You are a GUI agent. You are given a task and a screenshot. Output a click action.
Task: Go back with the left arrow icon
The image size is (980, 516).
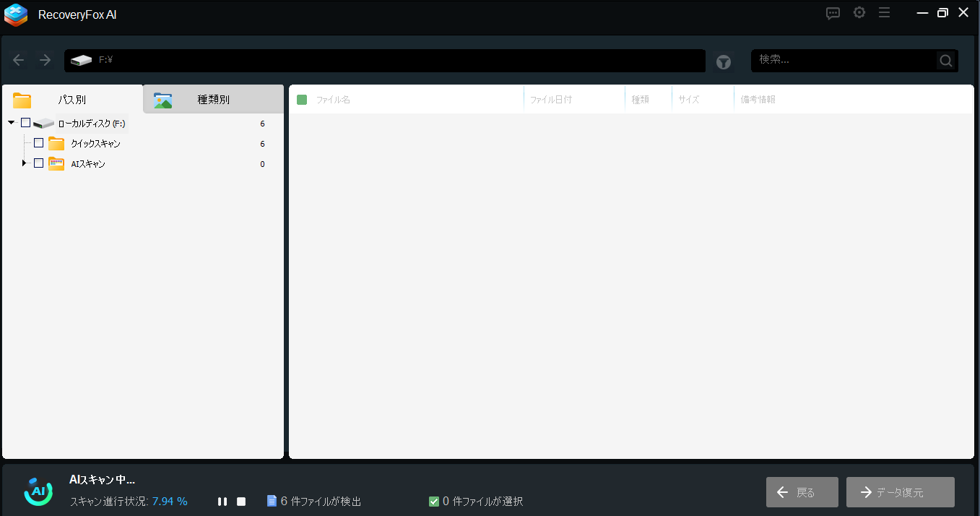19,60
